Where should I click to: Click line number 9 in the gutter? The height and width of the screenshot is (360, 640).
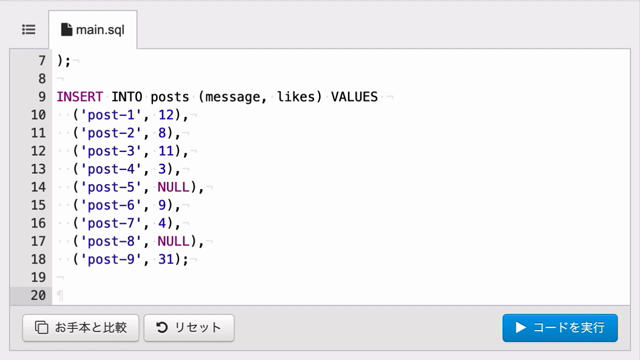42,97
